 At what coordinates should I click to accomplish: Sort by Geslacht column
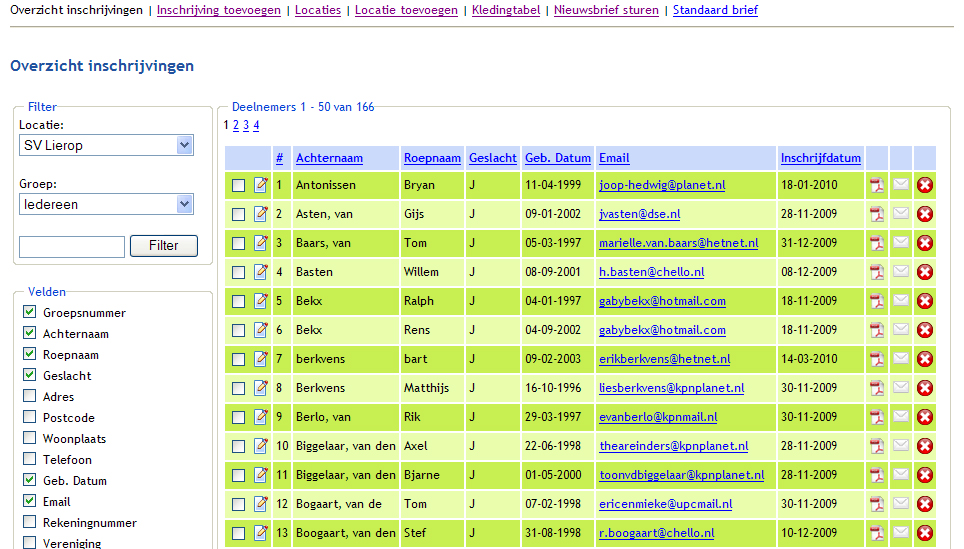(x=493, y=158)
